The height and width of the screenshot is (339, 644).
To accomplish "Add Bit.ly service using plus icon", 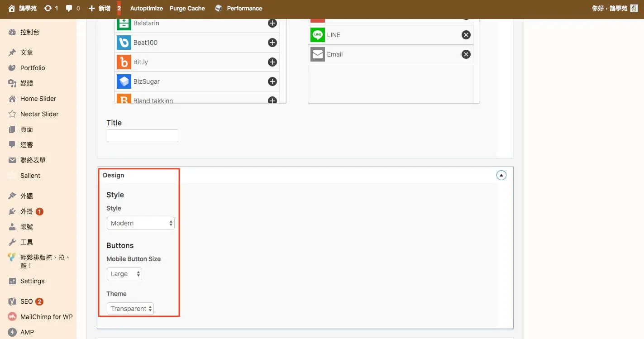I will point(272,62).
